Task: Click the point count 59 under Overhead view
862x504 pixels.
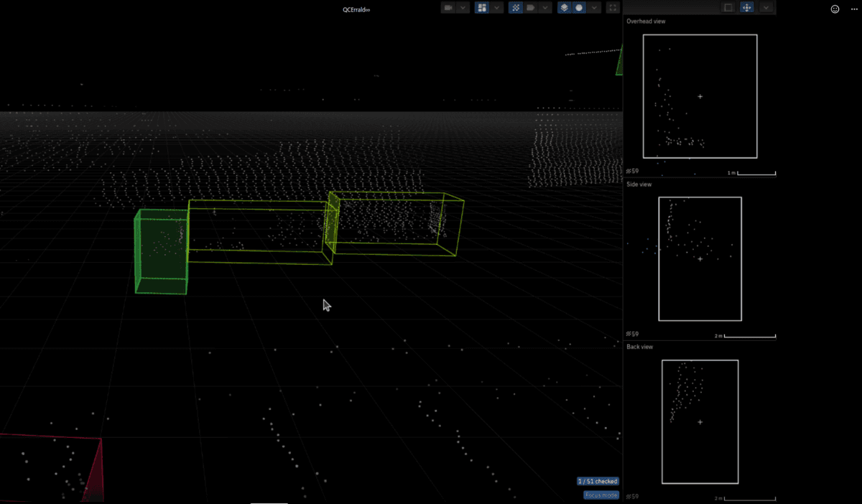Action: click(633, 172)
